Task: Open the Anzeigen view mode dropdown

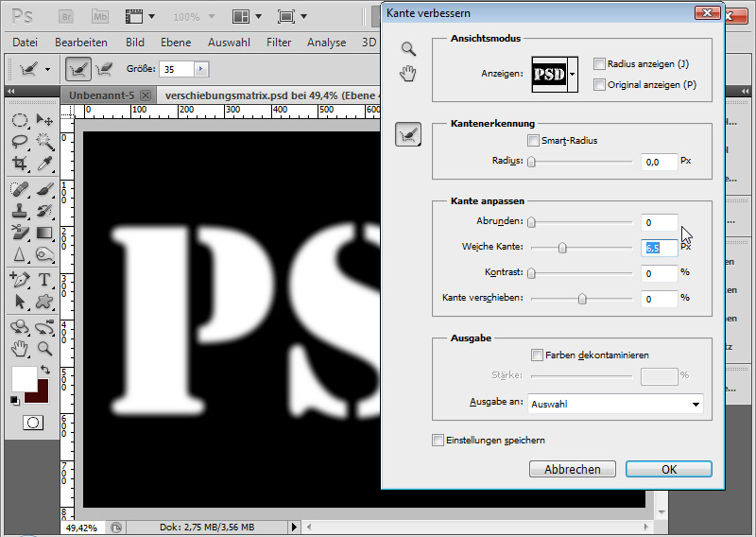Action: click(x=572, y=75)
